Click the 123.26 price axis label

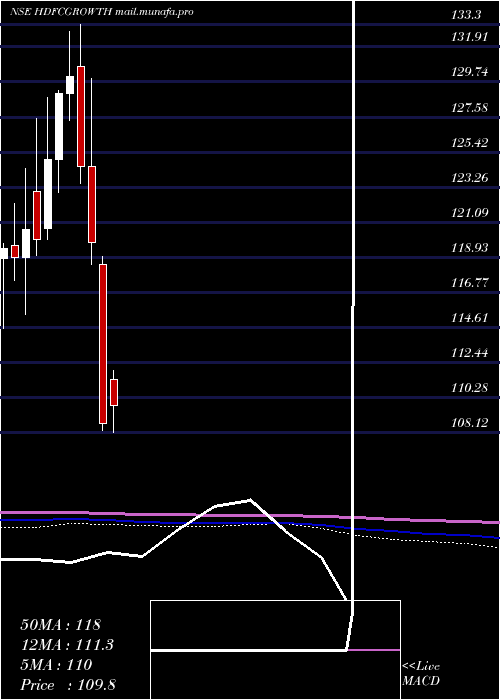470,178
